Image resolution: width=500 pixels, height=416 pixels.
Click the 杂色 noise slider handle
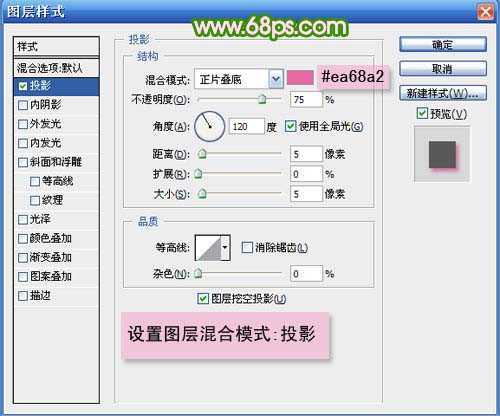(199, 274)
